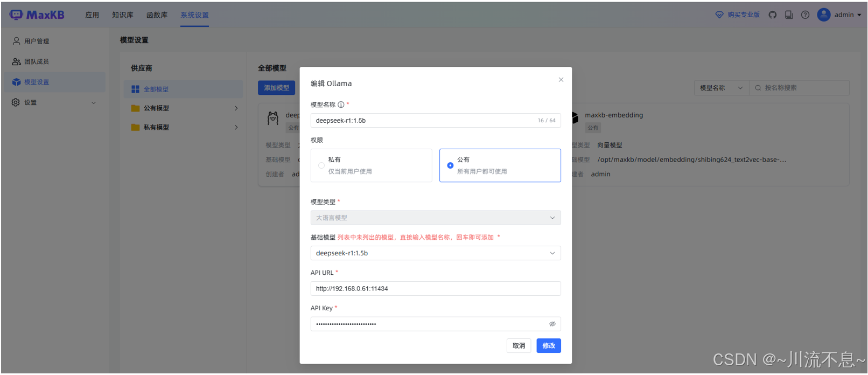Open the 模型名称 search filter dropdown
Image resolution: width=868 pixels, height=375 pixels.
[722, 88]
